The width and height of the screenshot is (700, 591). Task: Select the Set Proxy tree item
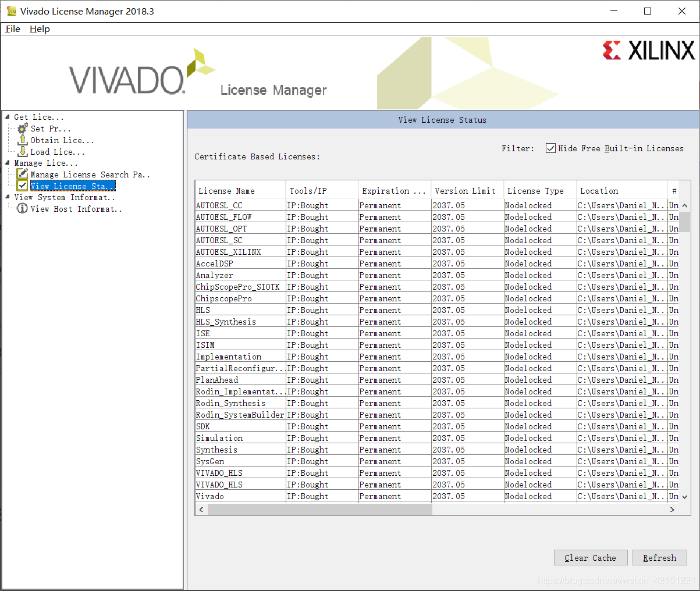coord(51,129)
